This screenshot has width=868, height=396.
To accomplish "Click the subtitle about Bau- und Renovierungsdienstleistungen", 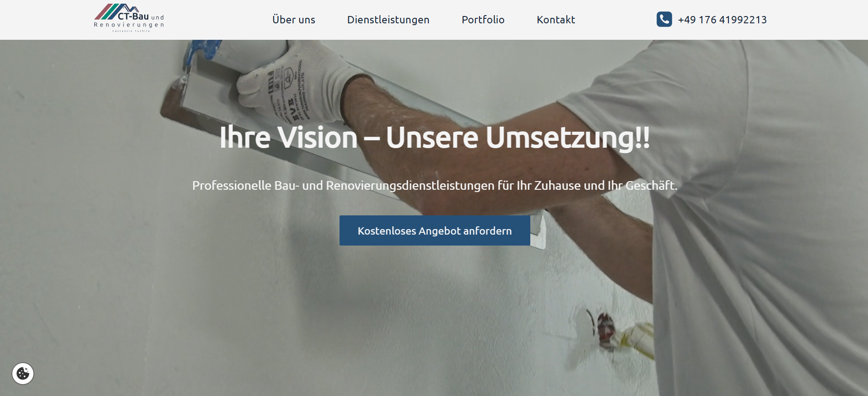I will 435,186.
